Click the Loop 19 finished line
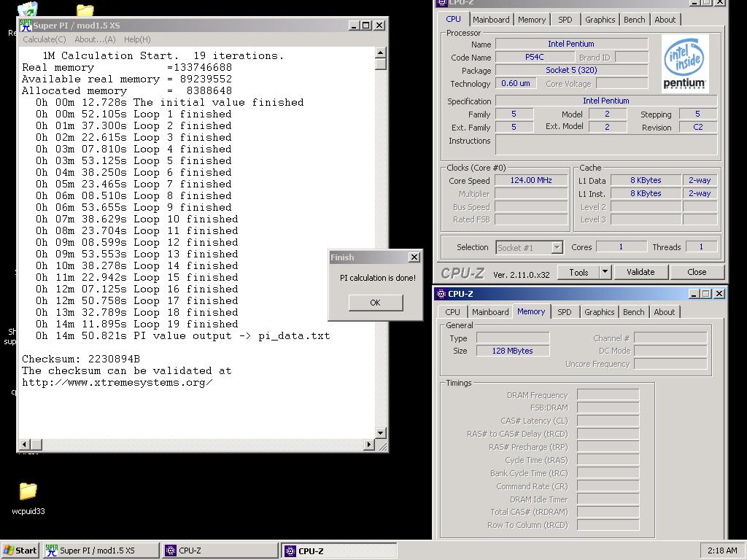 (x=136, y=324)
